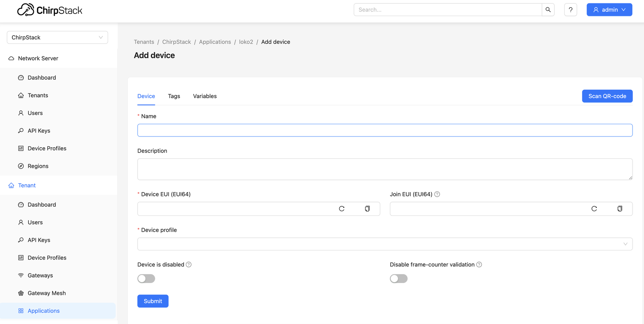Click the Tenant section home icon
Viewport: 644px width, 324px height.
click(11, 185)
